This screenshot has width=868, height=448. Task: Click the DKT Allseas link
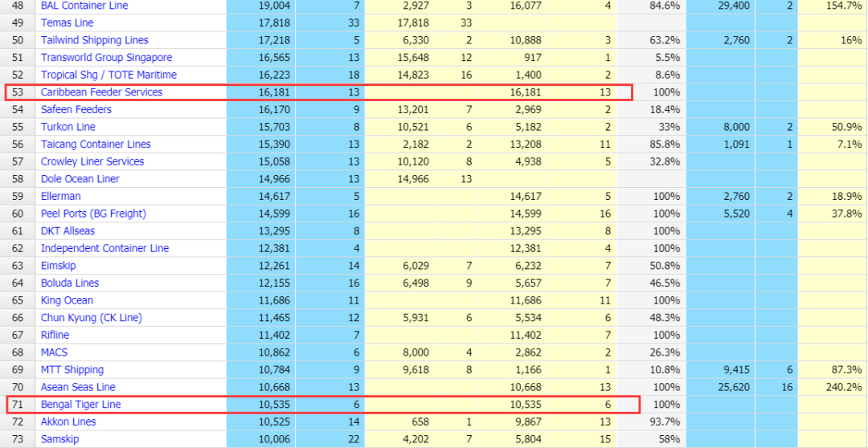(68, 230)
